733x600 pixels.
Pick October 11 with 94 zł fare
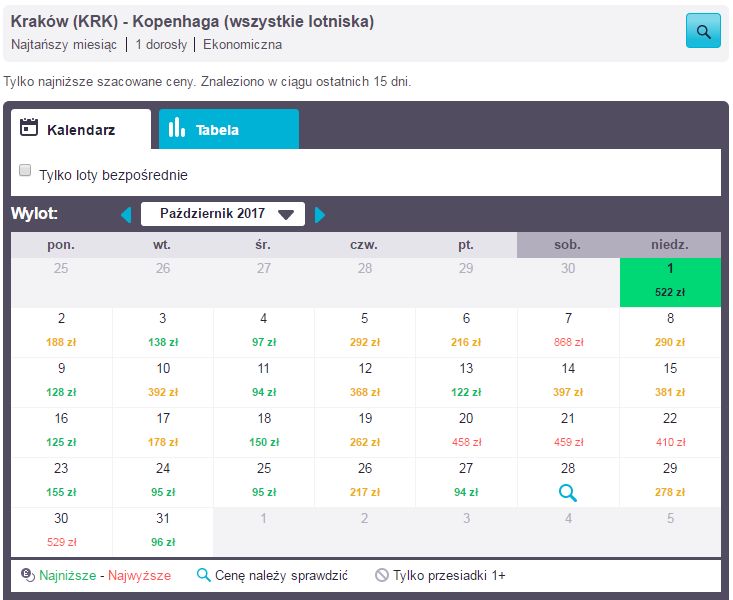point(264,382)
